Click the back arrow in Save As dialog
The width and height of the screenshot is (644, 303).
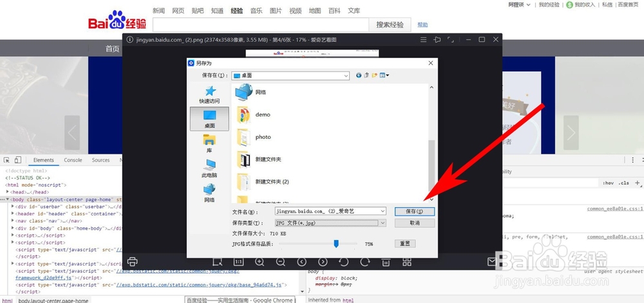359,75
